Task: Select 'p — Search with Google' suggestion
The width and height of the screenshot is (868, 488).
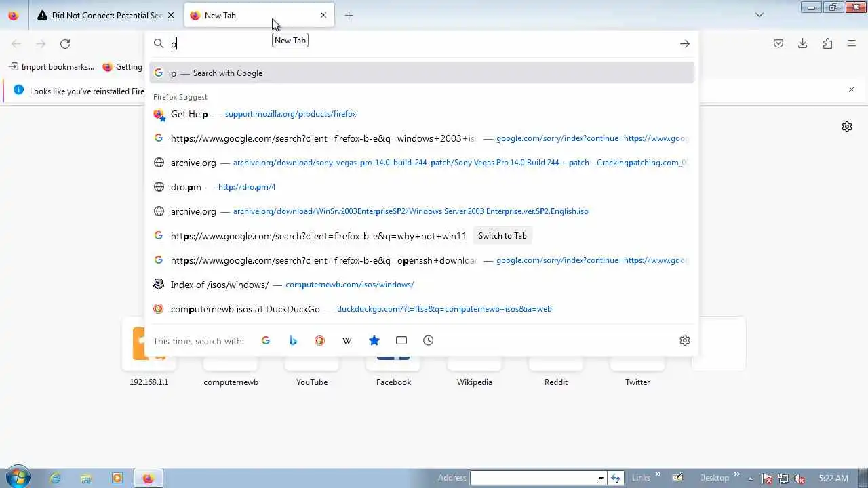Action: click(x=422, y=73)
